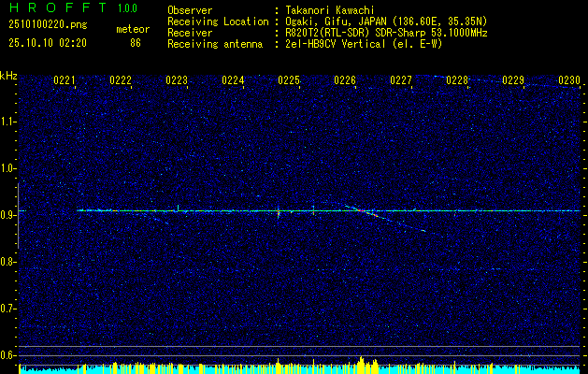Click the 0227 time marker
This screenshot has height=374, width=588.
pos(401,80)
